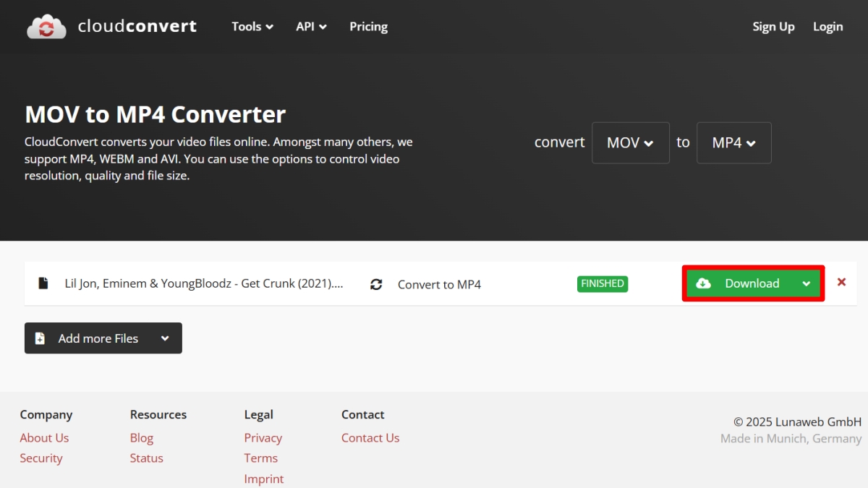Open the MOV source format dropdown
The width and height of the screenshot is (868, 488).
click(x=631, y=142)
